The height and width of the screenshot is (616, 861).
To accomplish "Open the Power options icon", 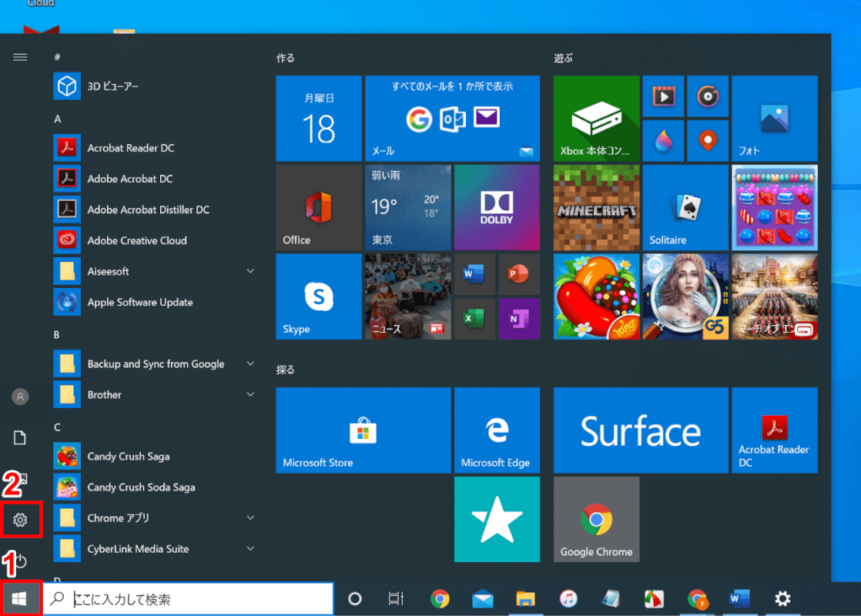I will 20,561.
